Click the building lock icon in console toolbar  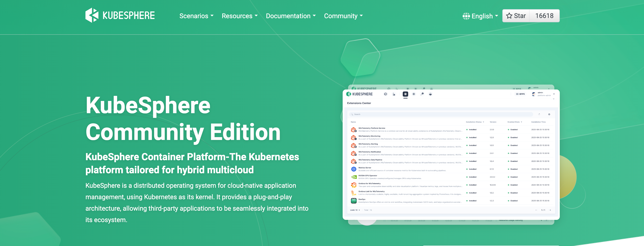[x=394, y=94]
